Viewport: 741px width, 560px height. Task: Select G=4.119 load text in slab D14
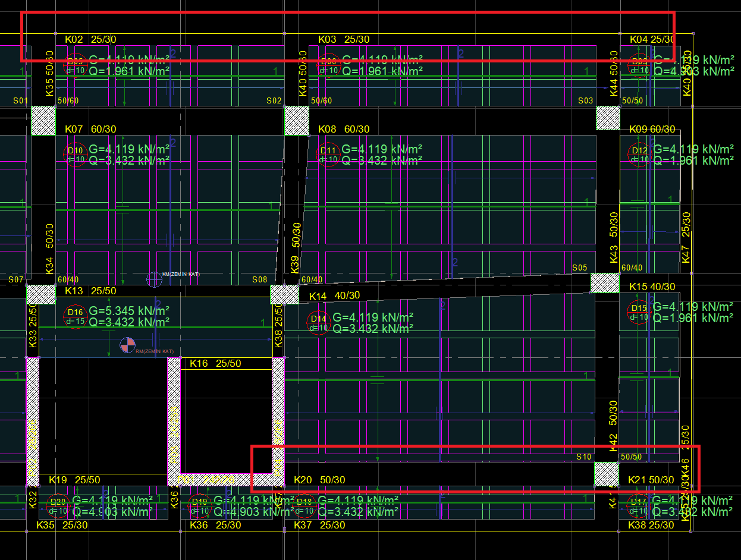373,317
